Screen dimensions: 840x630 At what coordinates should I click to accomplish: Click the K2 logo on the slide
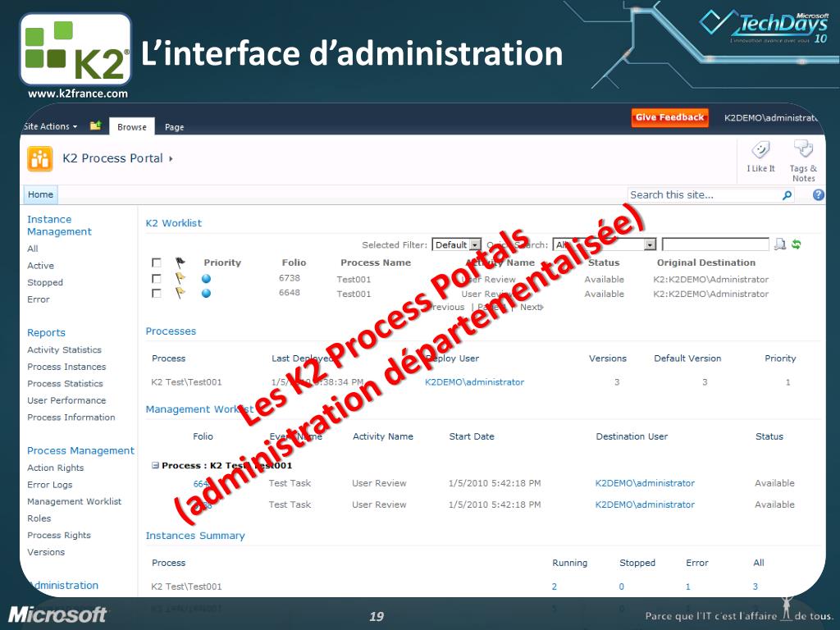75,49
